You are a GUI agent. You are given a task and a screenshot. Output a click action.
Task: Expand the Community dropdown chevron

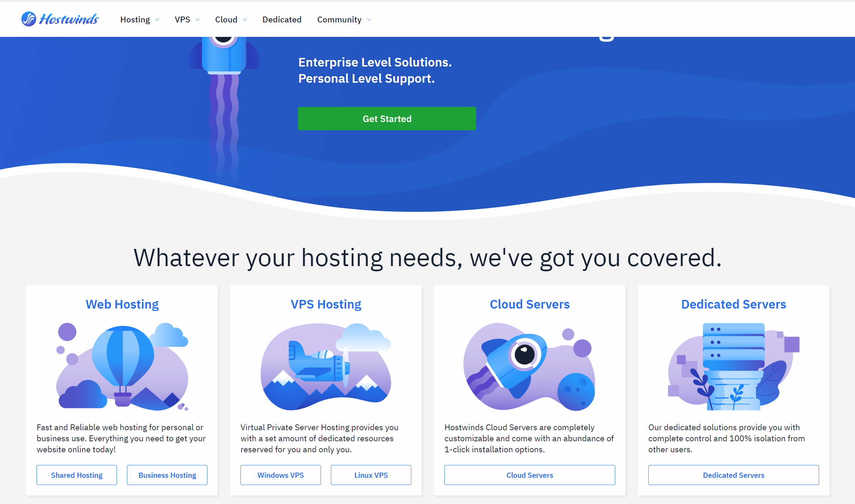tap(369, 20)
